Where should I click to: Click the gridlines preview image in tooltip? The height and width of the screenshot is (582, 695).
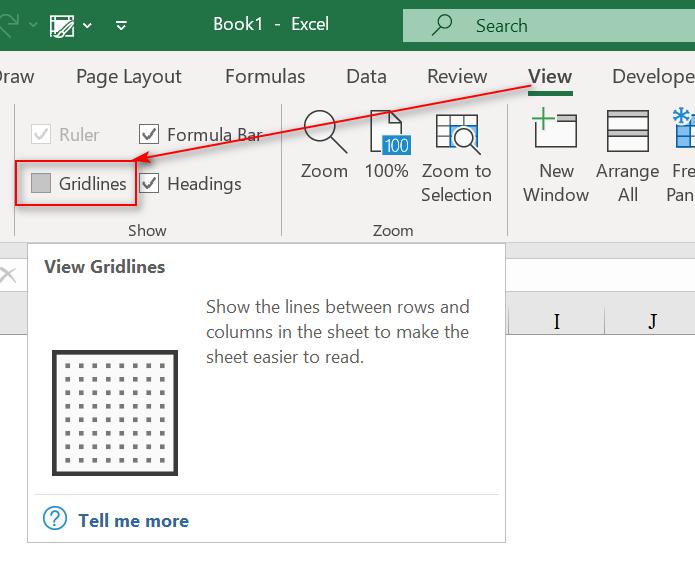tap(115, 413)
